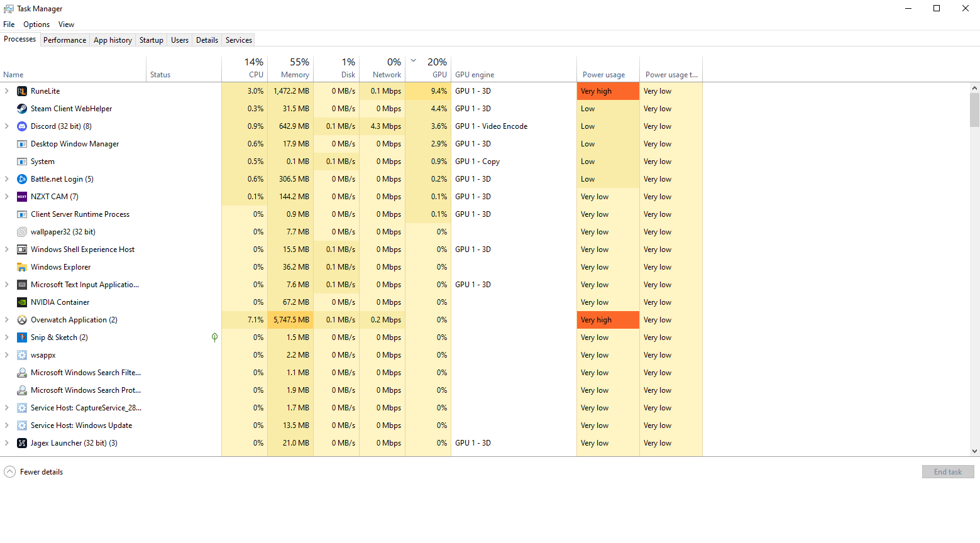
Task: Expand the NZXT CAM process group
Action: pyautogui.click(x=7, y=197)
